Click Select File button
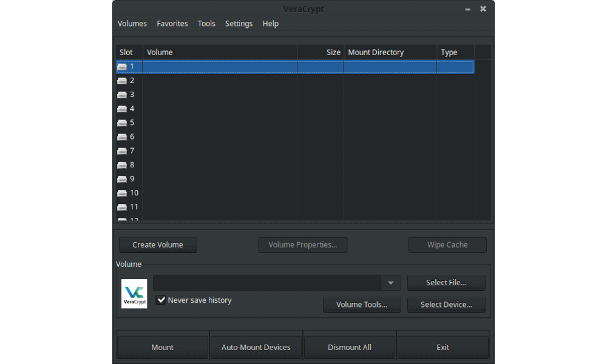The image size is (607, 364). (x=446, y=283)
